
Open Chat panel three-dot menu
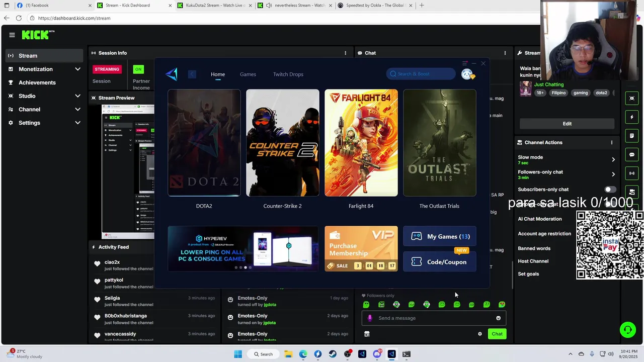[505, 53]
